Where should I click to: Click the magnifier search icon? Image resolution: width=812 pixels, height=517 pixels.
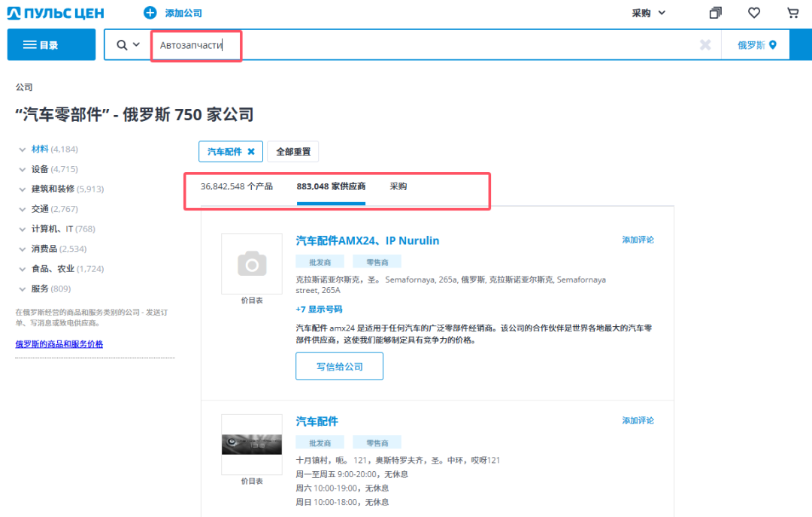coord(123,44)
